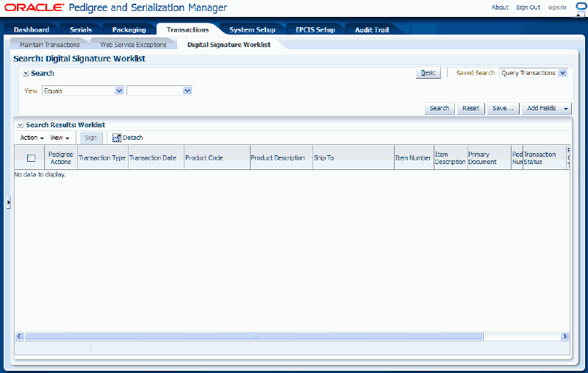The height and width of the screenshot is (373, 588).
Task: Expand the left side panel splitter arrow
Action: [x=9, y=202]
